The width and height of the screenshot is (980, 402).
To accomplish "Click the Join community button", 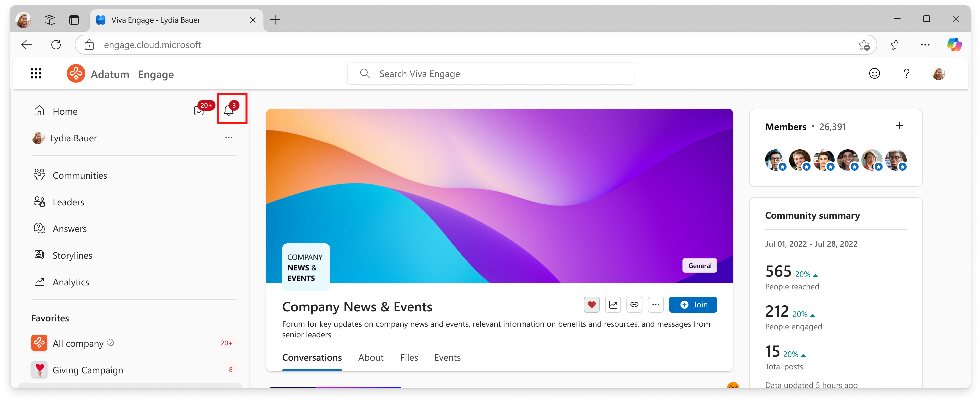I will [693, 305].
